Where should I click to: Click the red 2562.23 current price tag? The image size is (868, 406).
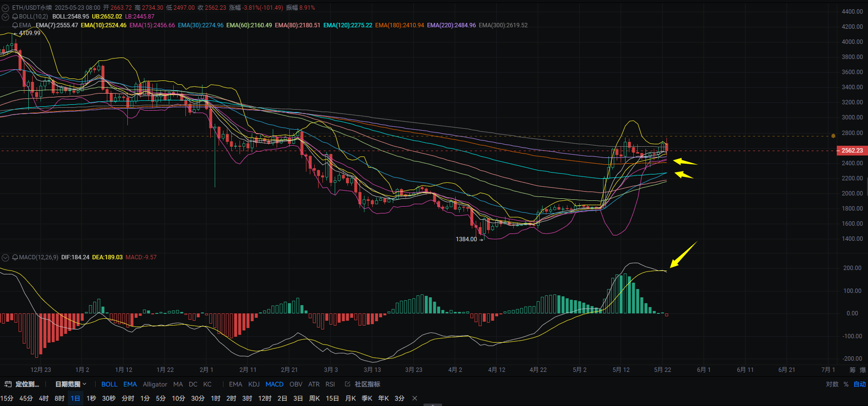[852, 151]
